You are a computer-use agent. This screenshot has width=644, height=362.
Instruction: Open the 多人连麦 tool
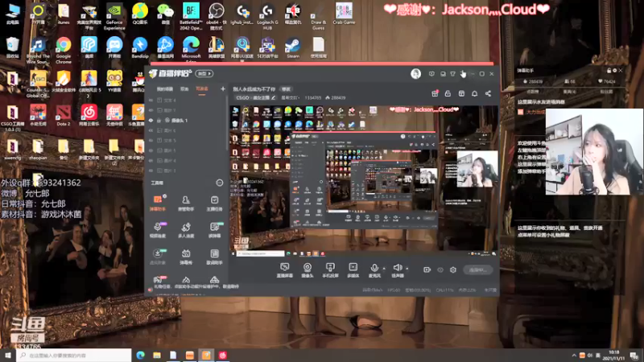186,230
